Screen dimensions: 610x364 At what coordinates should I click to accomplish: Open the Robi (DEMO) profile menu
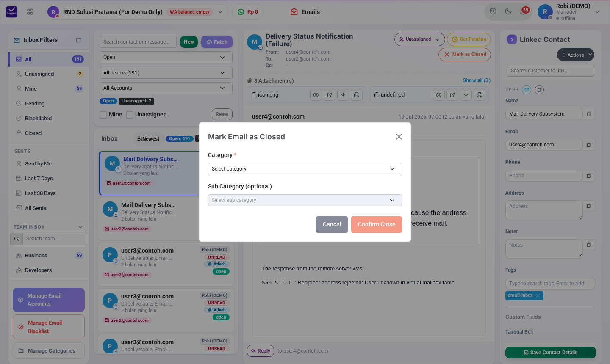(x=569, y=12)
